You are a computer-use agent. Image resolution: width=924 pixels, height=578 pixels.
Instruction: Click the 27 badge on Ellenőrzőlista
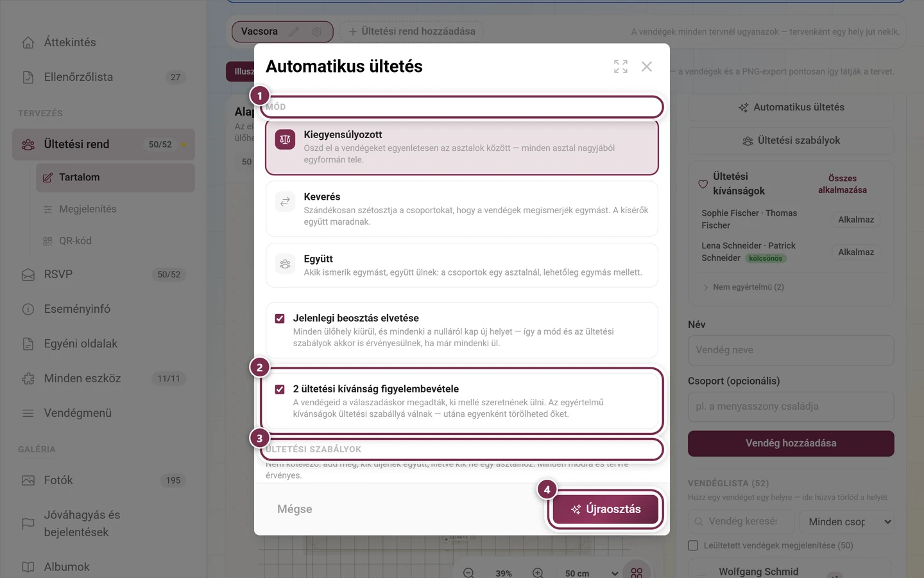coord(175,77)
